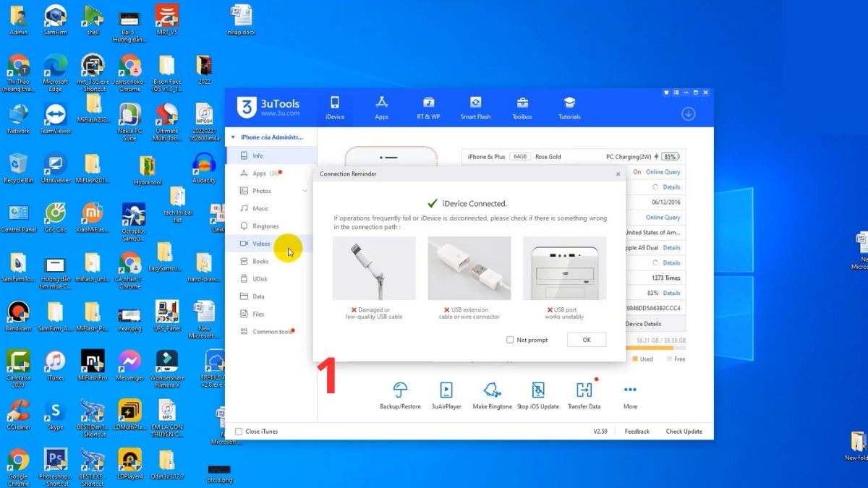Select the Bandicam desktop icon

[x=18, y=316]
